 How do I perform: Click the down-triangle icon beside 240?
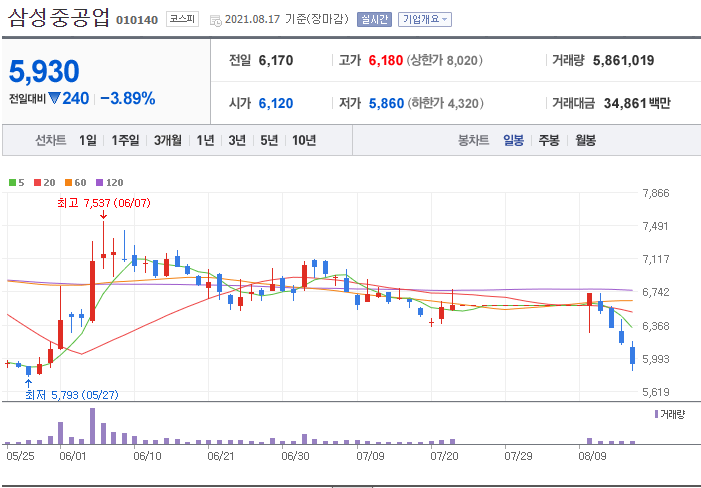point(54,98)
